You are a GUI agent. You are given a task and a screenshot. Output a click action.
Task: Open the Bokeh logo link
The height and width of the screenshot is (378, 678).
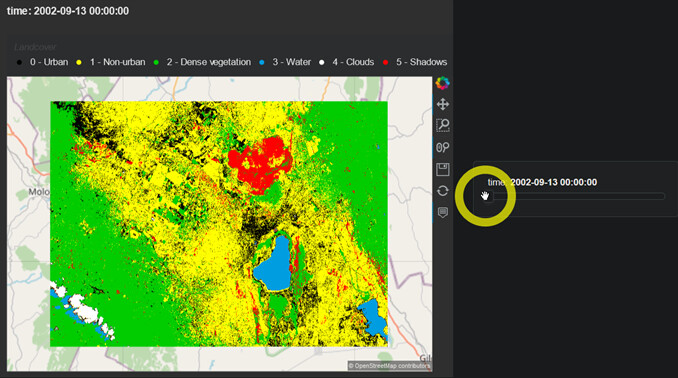442,83
